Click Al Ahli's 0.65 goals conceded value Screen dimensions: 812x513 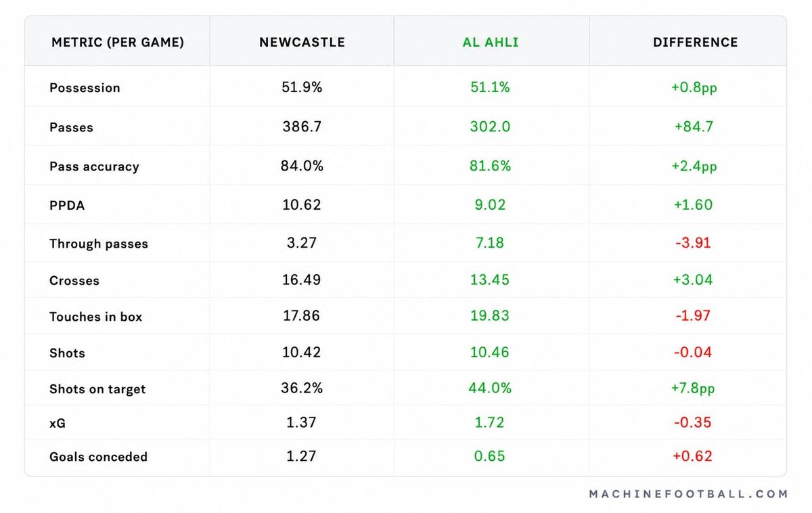[490, 456]
